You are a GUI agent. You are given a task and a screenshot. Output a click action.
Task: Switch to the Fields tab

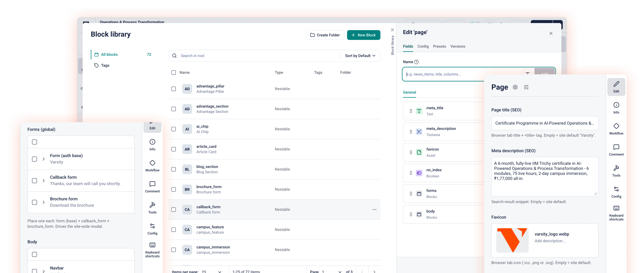pos(408,46)
